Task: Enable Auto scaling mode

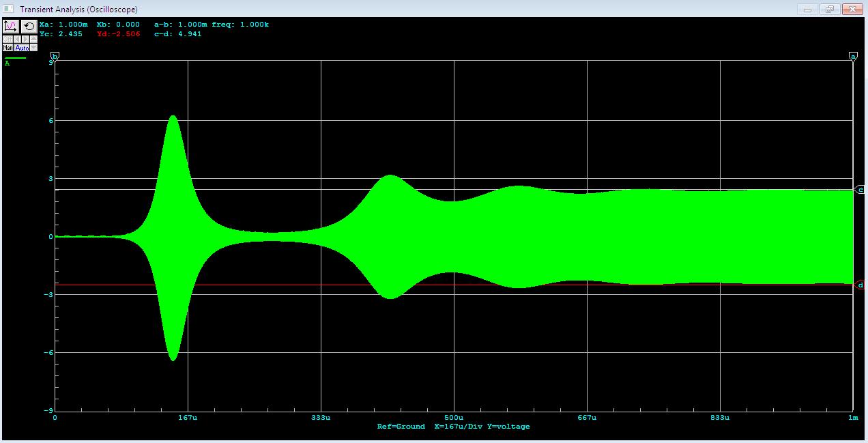Action: click(22, 48)
